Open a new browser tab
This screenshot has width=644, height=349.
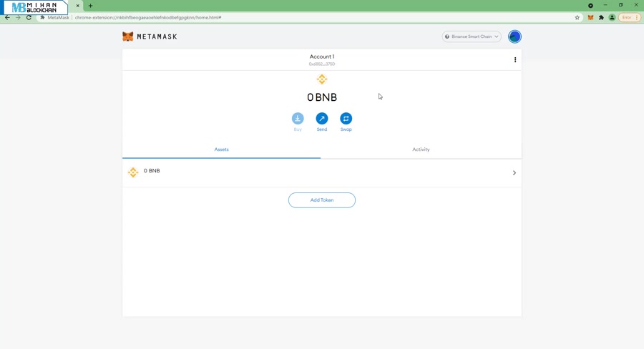(90, 6)
